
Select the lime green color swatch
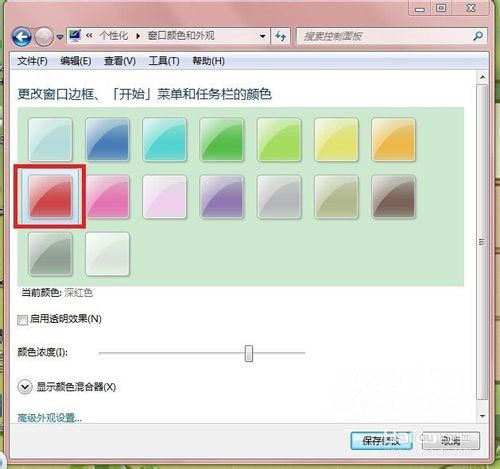[279, 139]
